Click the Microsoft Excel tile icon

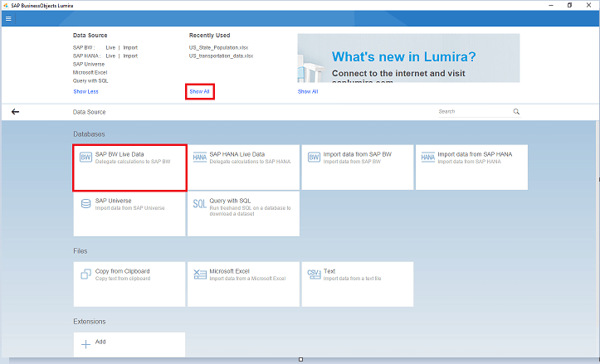pos(200,274)
